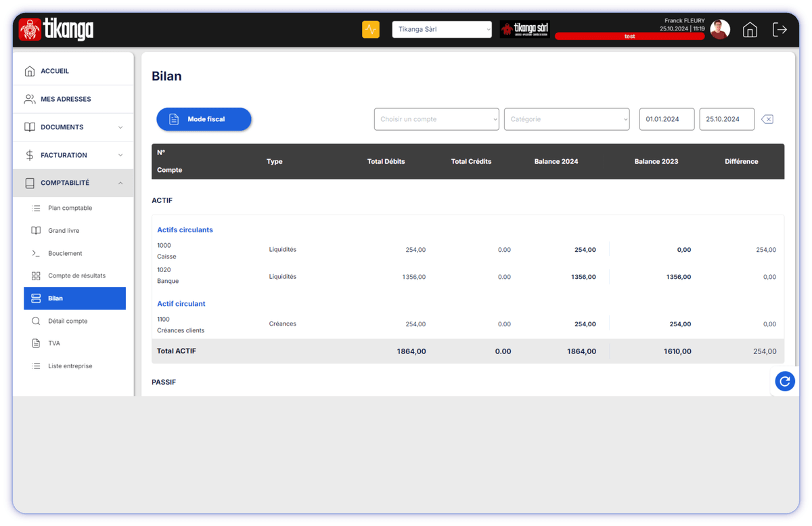Click the PASSIF section heading
This screenshot has width=812, height=526.
pos(164,382)
